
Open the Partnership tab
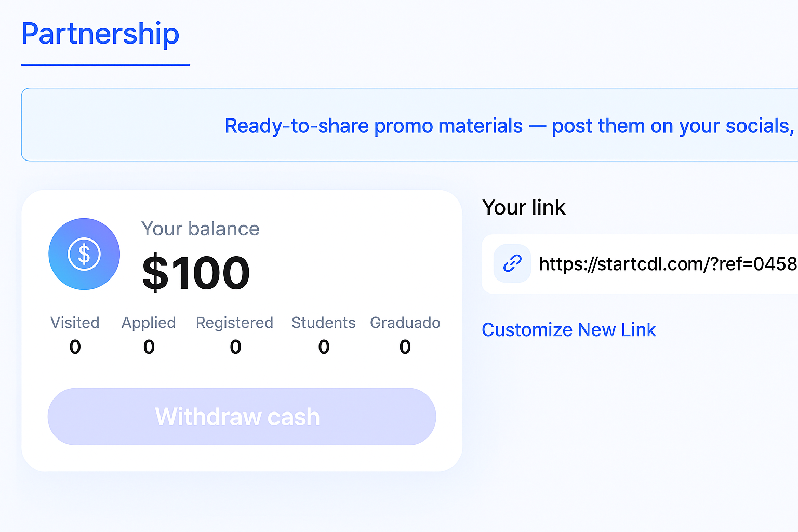click(x=100, y=34)
